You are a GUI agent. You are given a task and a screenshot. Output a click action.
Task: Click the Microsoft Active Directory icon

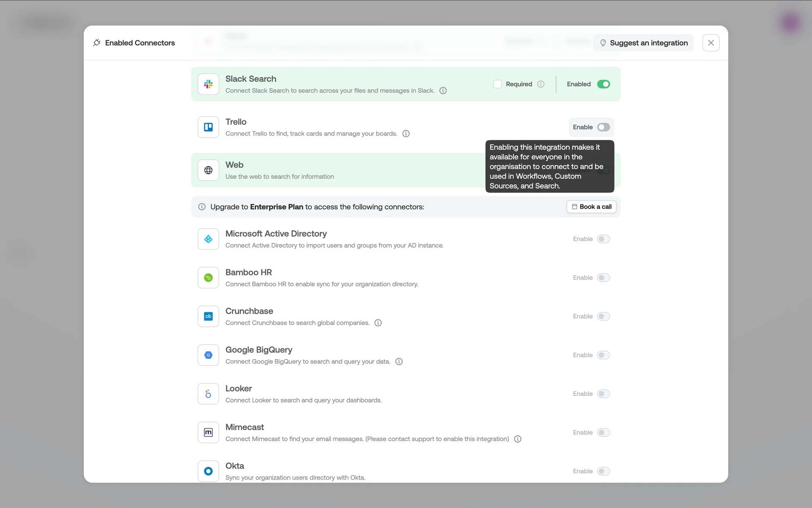(x=208, y=239)
